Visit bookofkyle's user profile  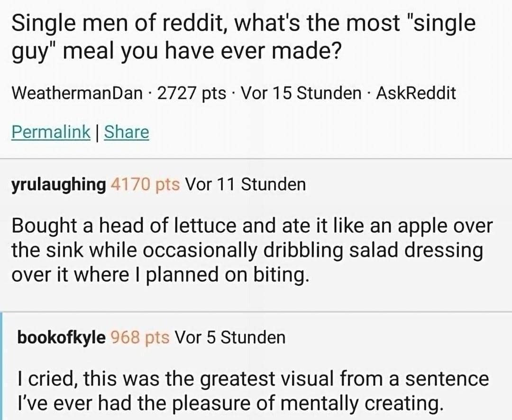pos(62,338)
